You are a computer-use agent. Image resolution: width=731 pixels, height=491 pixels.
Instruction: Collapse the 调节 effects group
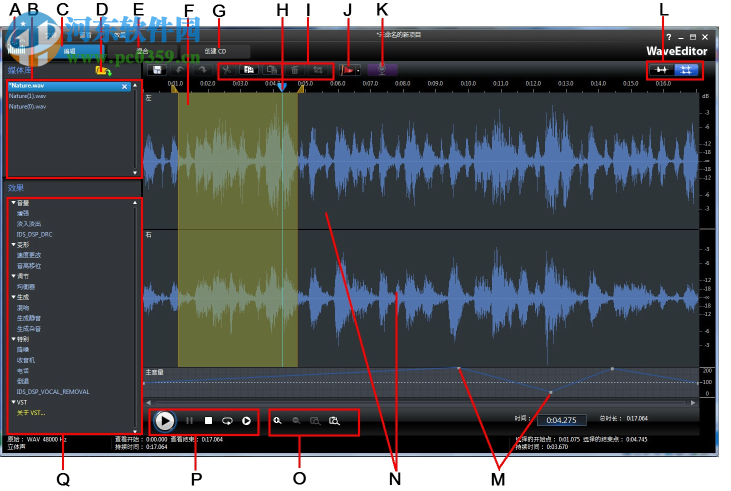coord(14,276)
